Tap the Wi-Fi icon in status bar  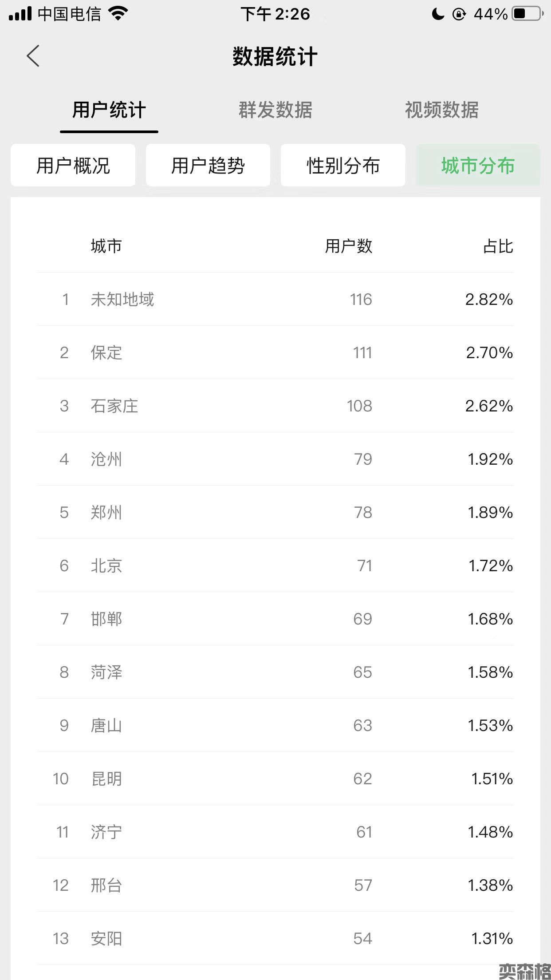pyautogui.click(x=118, y=13)
